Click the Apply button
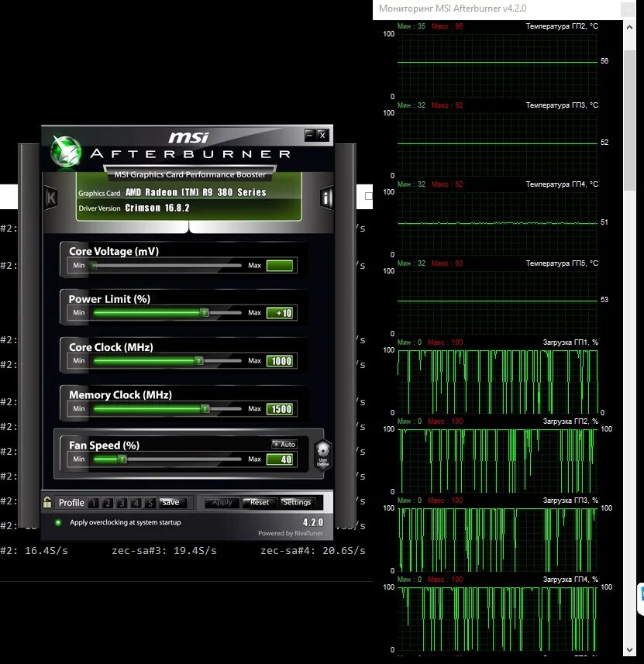Image resolution: width=644 pixels, height=664 pixels. click(x=222, y=502)
